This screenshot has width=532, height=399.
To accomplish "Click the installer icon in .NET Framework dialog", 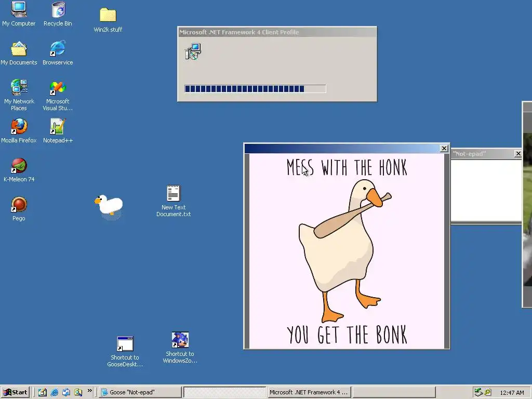I will pos(193,51).
